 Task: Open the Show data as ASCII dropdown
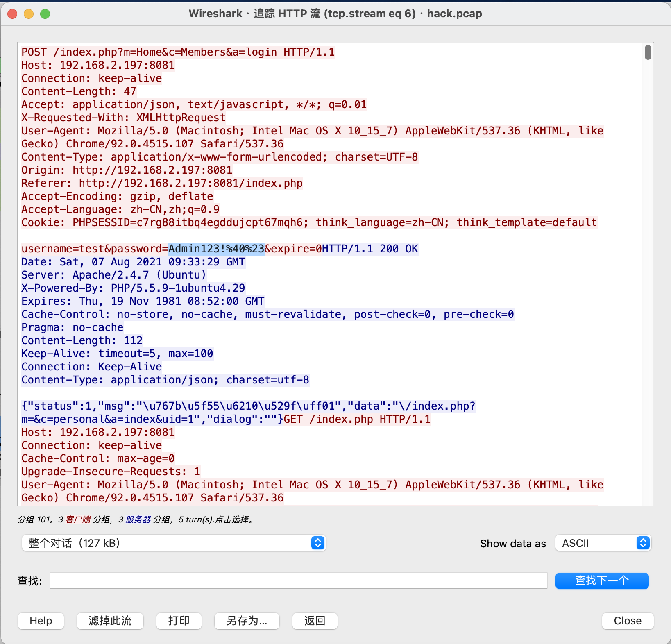click(x=603, y=543)
